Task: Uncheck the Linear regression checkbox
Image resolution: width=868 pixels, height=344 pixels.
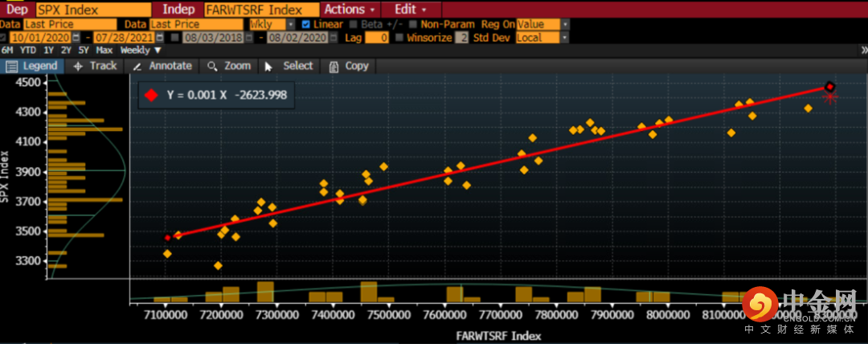Action: click(305, 24)
